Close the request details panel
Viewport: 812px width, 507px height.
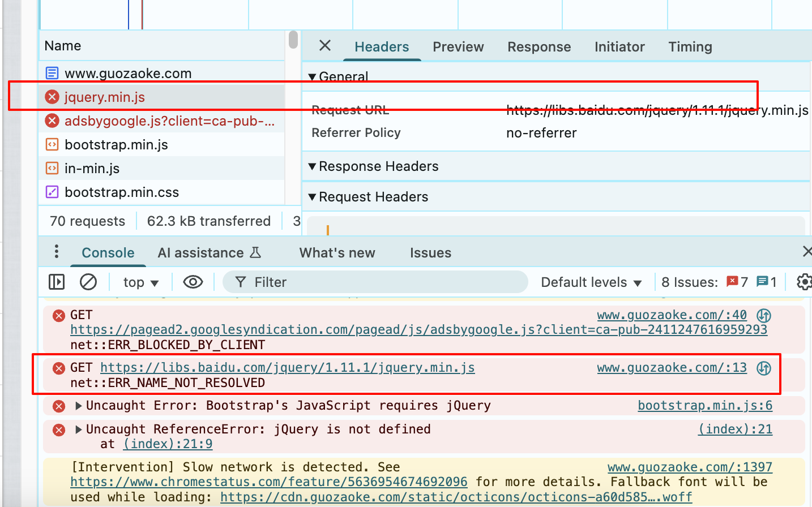(325, 46)
